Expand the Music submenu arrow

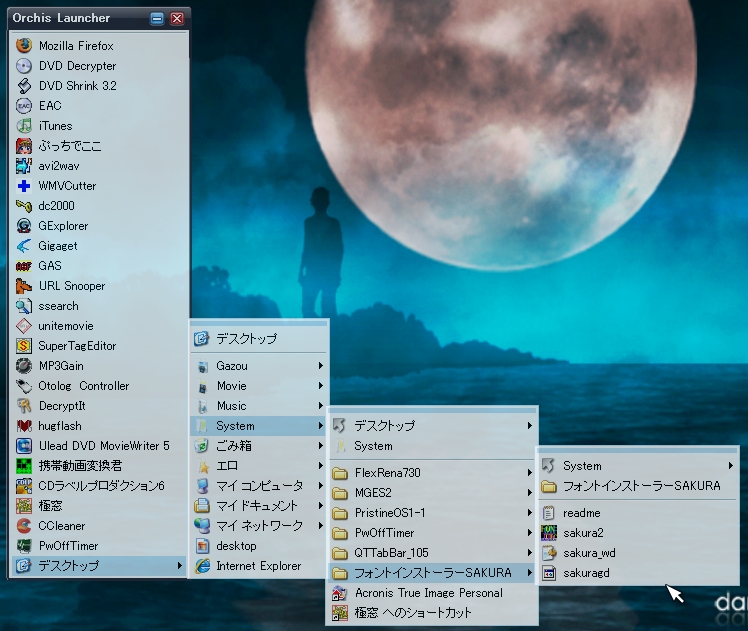pos(321,406)
